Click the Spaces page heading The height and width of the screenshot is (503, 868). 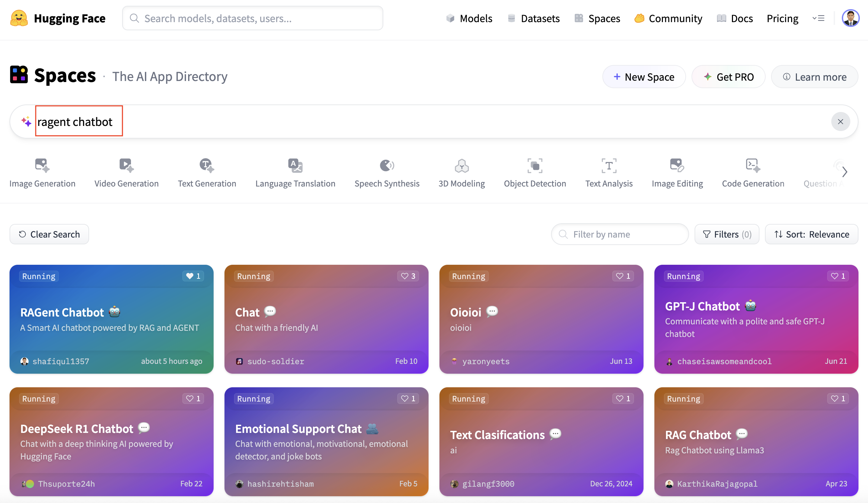(65, 75)
